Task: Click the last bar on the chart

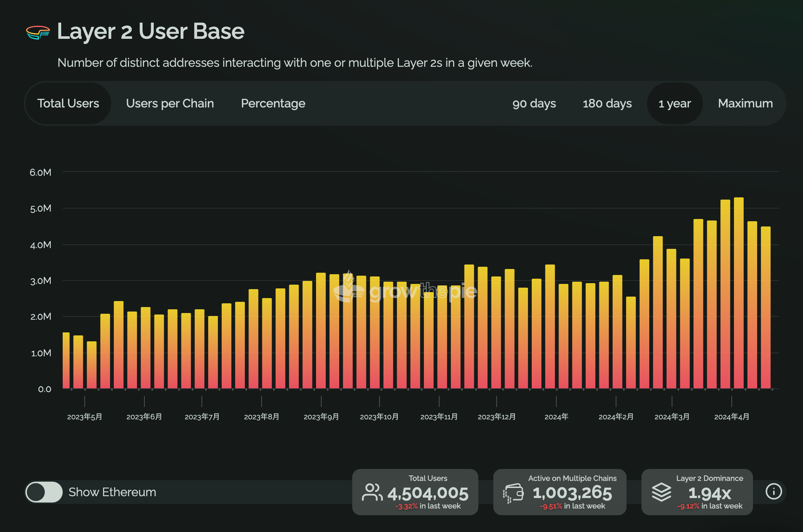Action: tap(766, 308)
